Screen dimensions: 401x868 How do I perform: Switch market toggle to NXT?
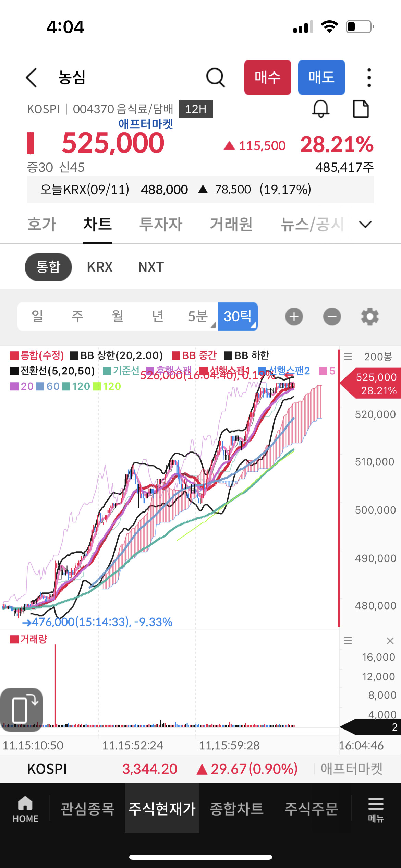151,267
